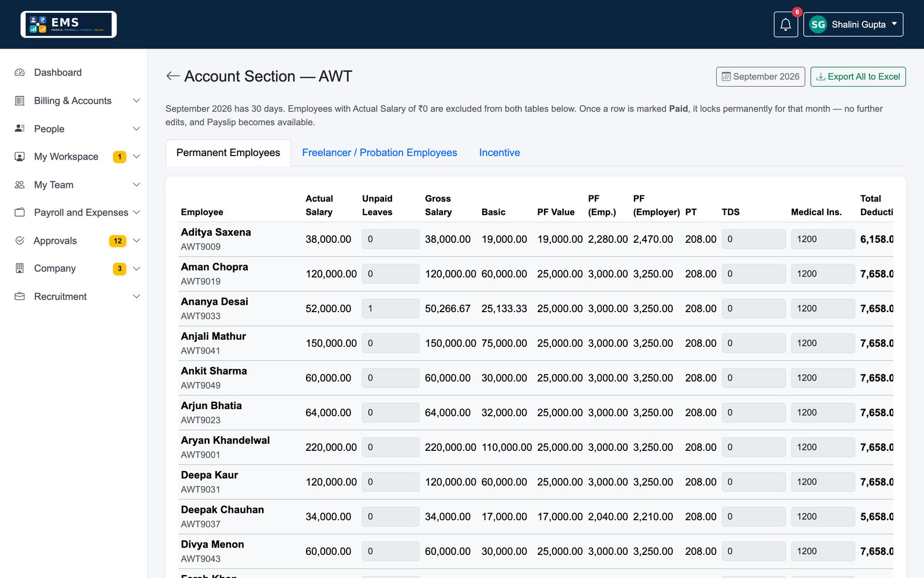
Task: Click Aman Chopra's TDS input field
Action: tap(754, 274)
